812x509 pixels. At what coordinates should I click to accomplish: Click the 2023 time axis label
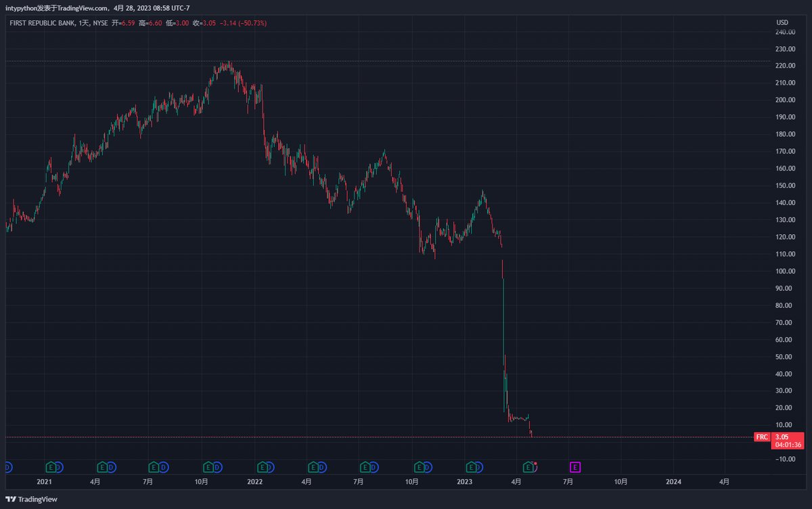[465, 482]
